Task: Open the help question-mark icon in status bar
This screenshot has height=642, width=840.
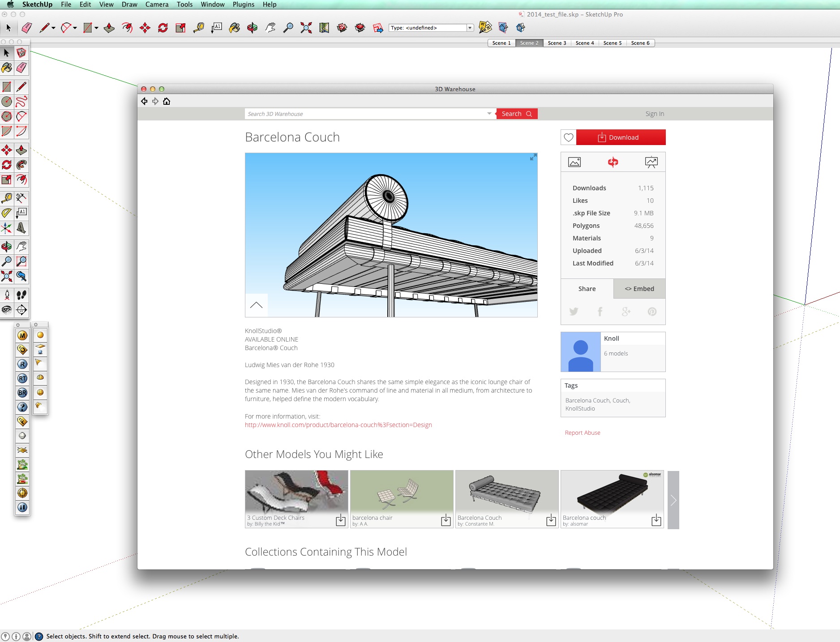Action: coord(39,636)
